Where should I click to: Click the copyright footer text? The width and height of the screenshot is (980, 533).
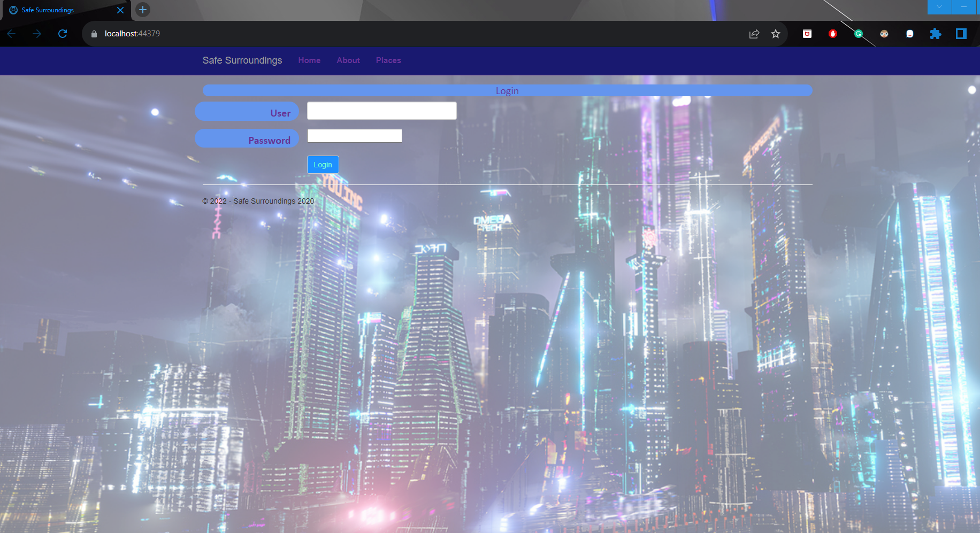click(258, 201)
